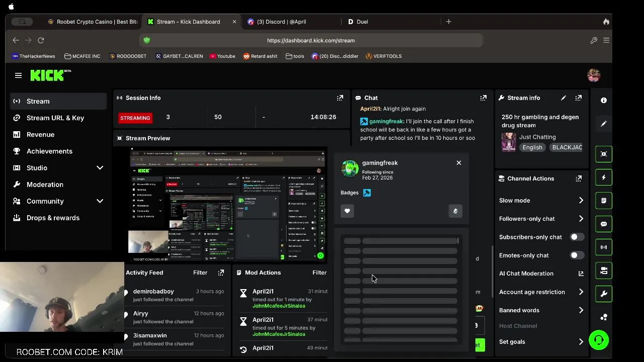
Task: Switch to the Roobet Crypto Casino tab
Action: 92,22
